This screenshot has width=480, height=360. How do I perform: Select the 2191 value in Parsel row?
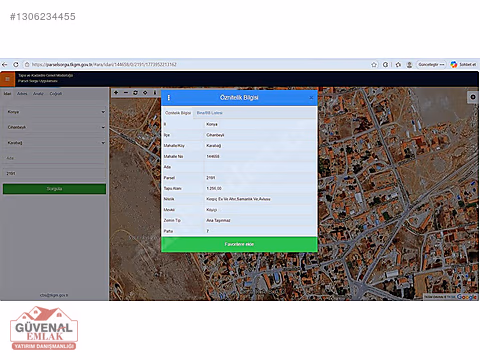click(211, 178)
